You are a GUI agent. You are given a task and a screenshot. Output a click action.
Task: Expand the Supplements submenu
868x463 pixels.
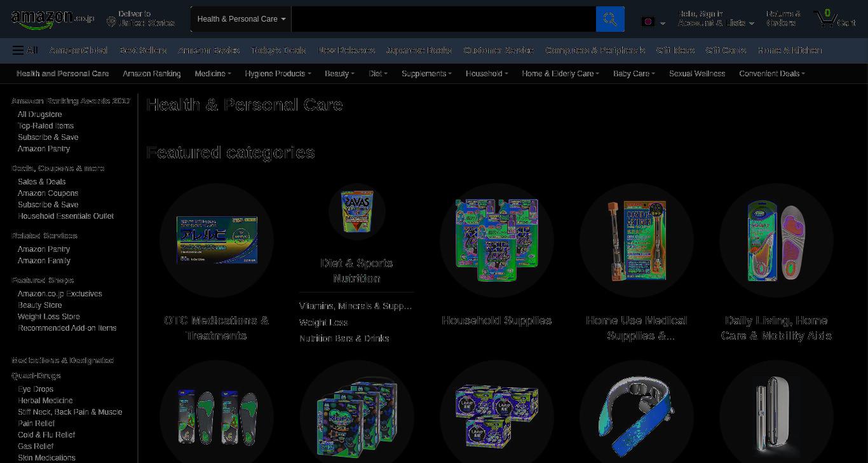tap(426, 74)
